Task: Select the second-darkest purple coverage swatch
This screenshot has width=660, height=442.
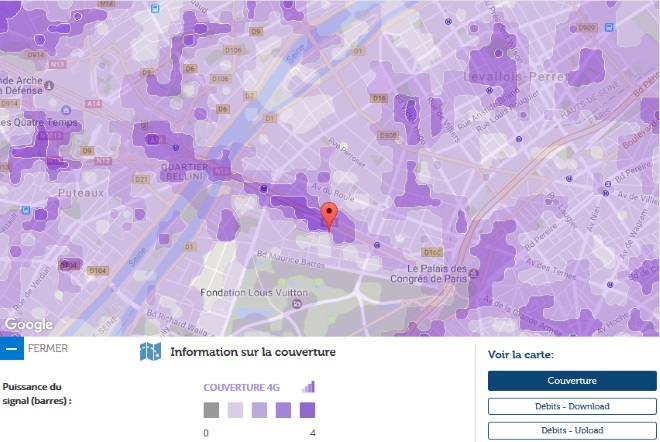Action: click(283, 410)
